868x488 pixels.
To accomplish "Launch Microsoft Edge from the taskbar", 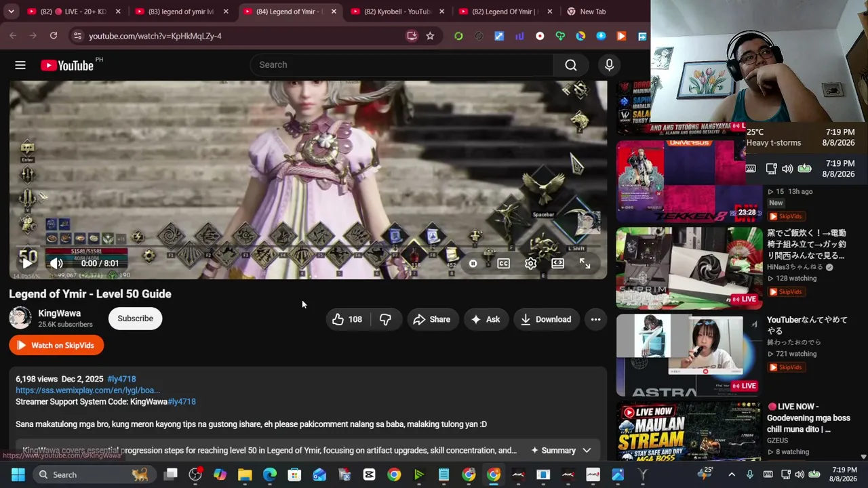I will tap(270, 474).
